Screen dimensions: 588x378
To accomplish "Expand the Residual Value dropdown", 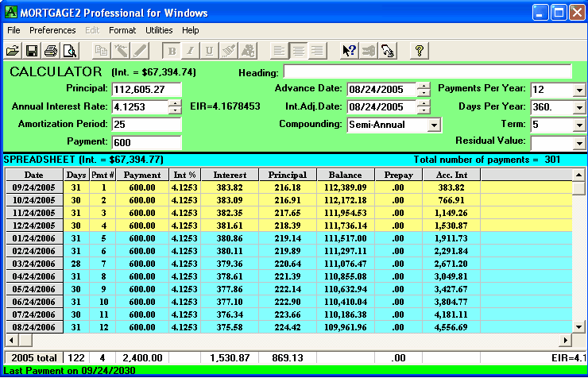I will click(578, 143).
